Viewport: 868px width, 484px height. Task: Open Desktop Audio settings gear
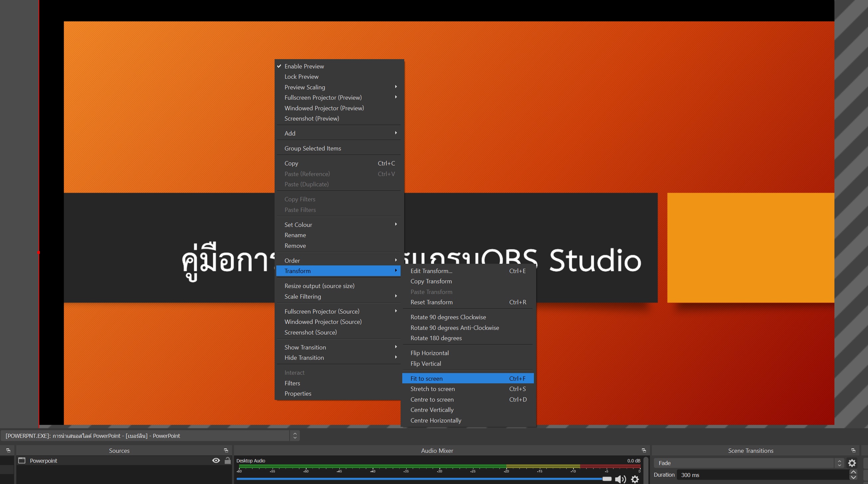[635, 479]
